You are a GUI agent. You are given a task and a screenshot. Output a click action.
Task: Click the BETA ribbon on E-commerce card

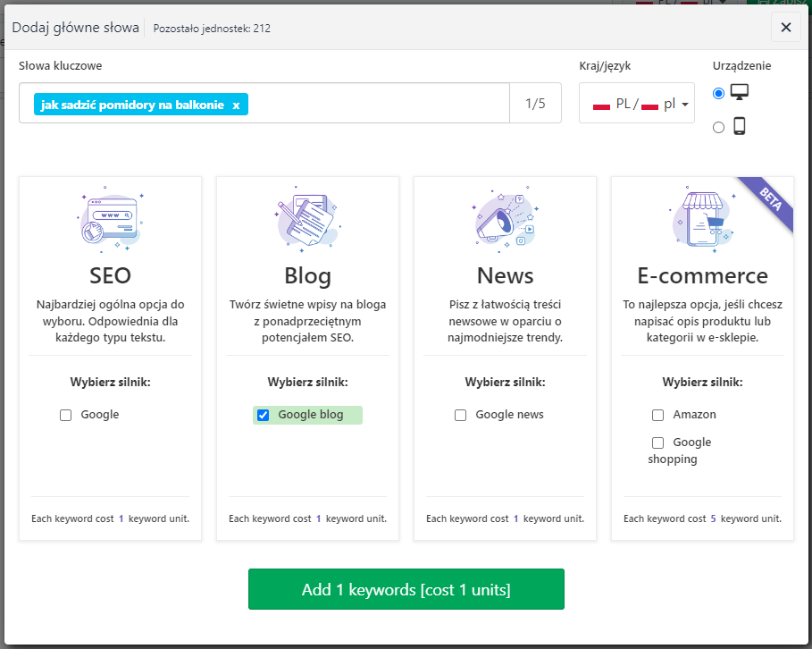click(769, 200)
